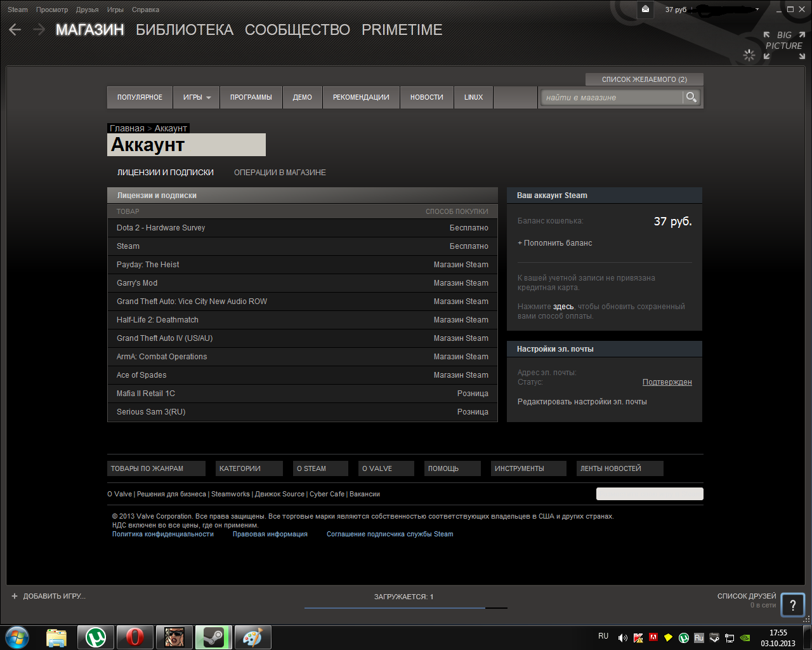Click the RU language indicator
This screenshot has height=650, width=812.
[x=603, y=636]
